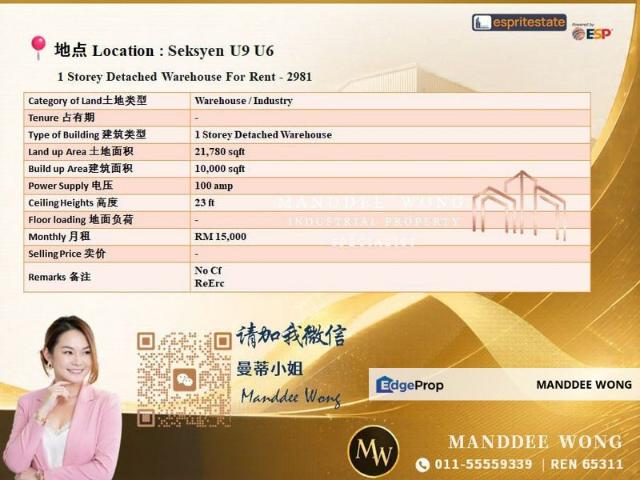Image resolution: width=640 pixels, height=480 pixels.
Task: Click the pink location pin icon
Action: point(38,48)
